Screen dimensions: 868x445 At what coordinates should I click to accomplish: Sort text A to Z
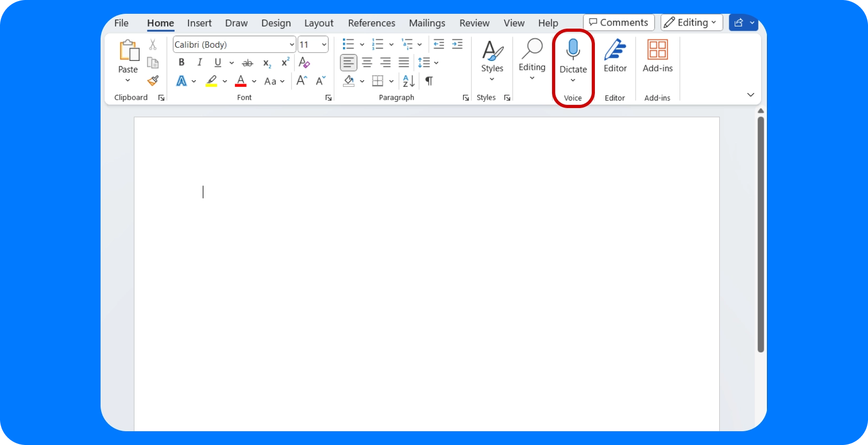[x=409, y=81]
